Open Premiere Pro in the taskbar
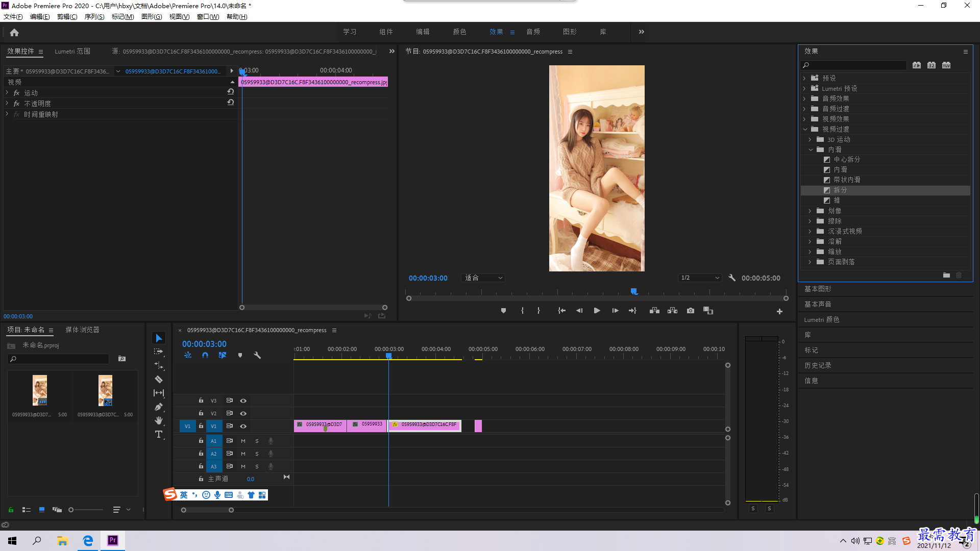This screenshot has height=551, width=980. click(x=113, y=540)
